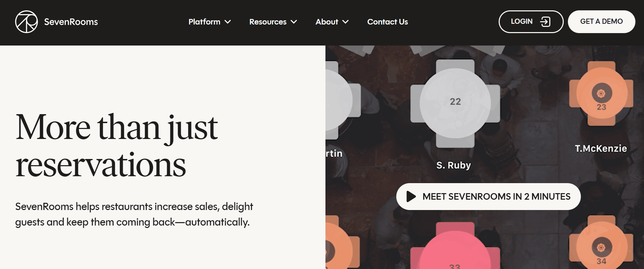Click the SevenRooms circular logo icon

[27, 22]
